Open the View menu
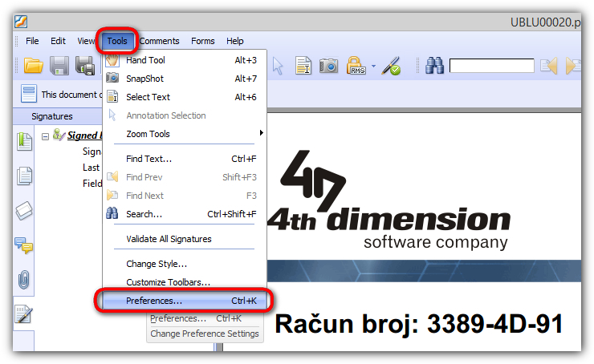The height and width of the screenshot is (364, 594). (86, 41)
